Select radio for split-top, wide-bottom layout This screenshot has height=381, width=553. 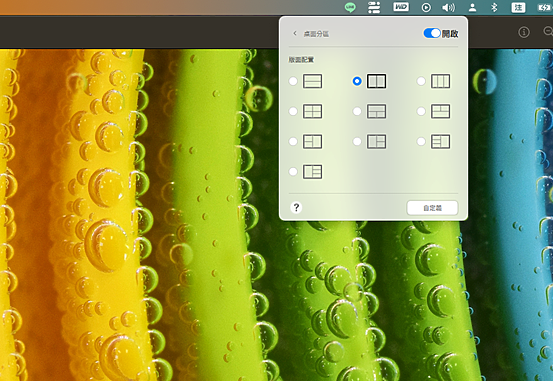pyautogui.click(x=421, y=111)
